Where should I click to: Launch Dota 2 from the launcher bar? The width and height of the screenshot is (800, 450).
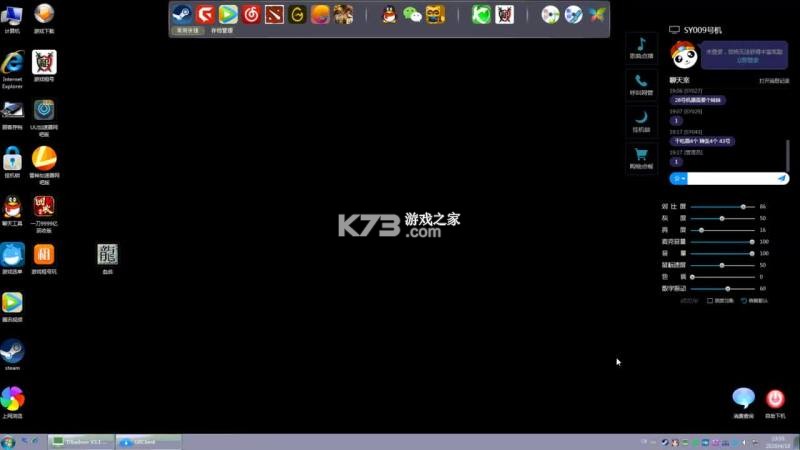274,14
